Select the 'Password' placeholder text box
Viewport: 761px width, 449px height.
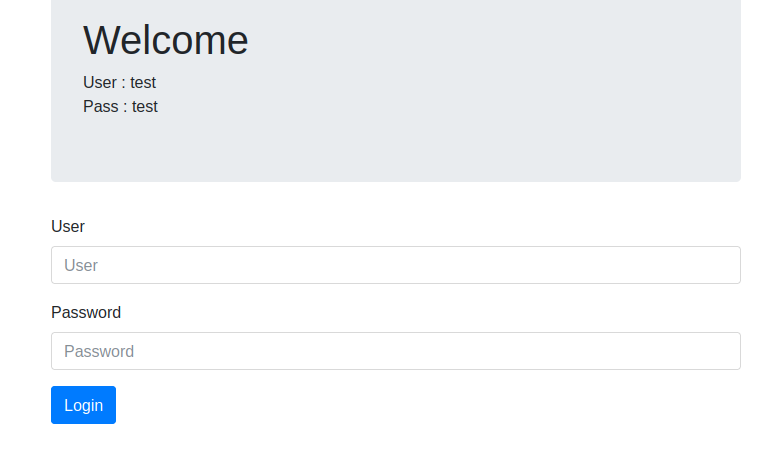coord(396,351)
